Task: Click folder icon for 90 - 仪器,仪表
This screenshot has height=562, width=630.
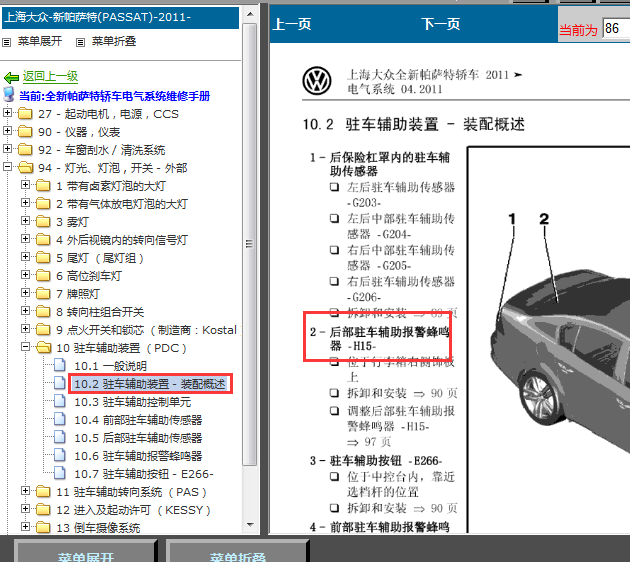Action: pos(25,132)
